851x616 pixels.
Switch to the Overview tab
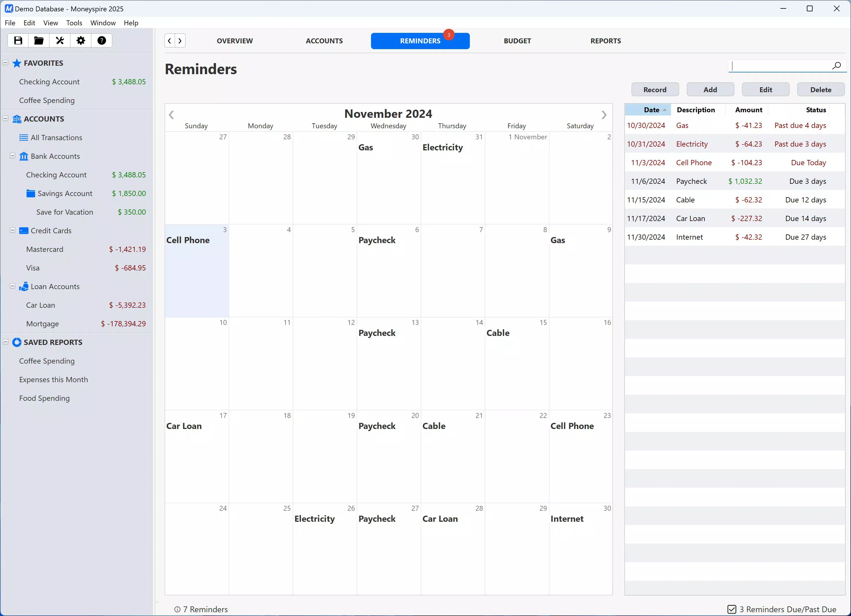tap(235, 41)
